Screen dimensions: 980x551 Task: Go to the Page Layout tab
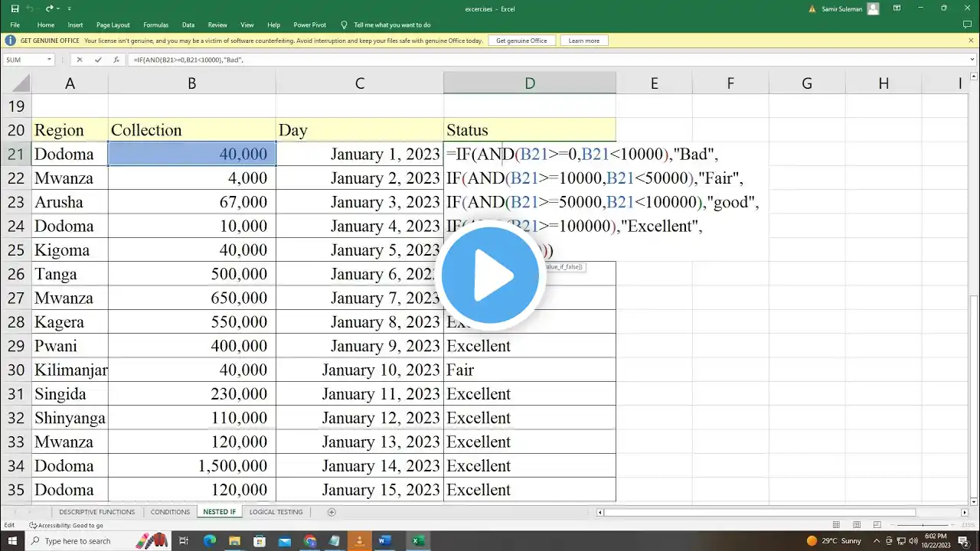tap(113, 24)
